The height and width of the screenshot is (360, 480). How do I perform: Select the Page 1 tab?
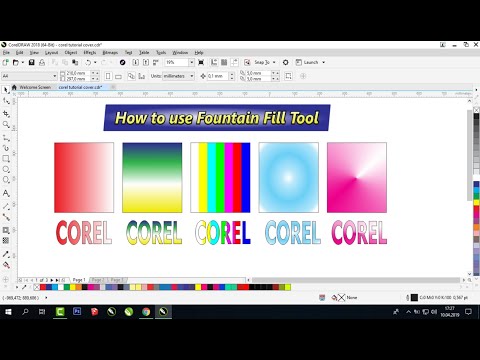[79, 280]
